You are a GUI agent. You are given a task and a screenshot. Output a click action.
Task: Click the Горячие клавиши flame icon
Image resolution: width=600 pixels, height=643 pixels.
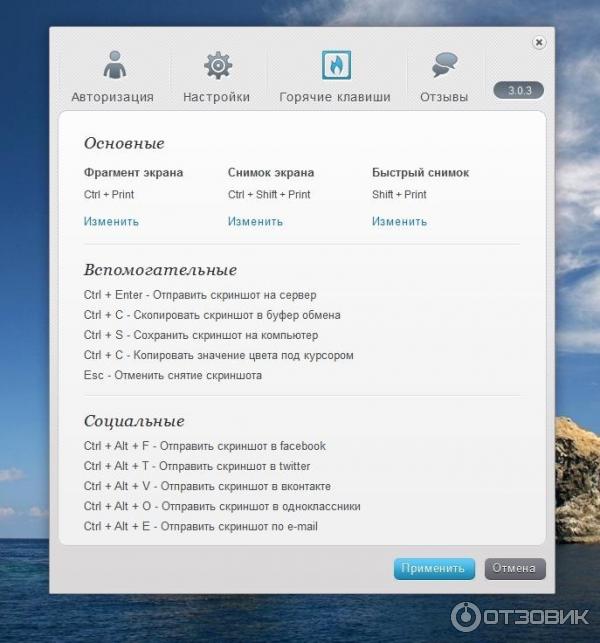click(x=335, y=66)
